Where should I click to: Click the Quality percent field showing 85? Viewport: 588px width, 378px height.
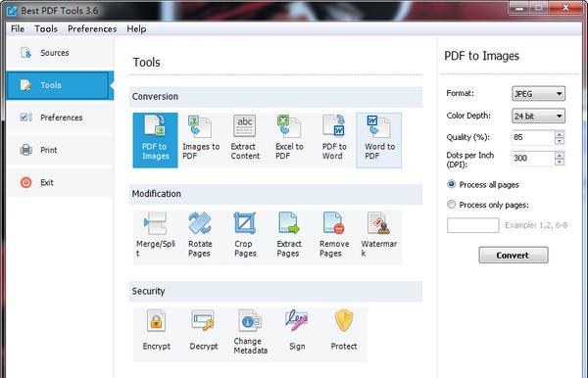(533, 137)
